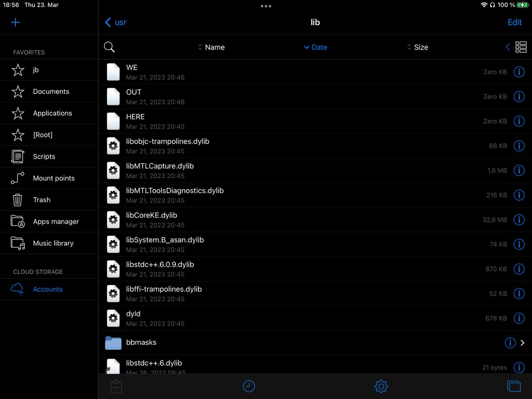Show info for libobjc-trampolines.dylib
The height and width of the screenshot is (399, 532).
coord(519,145)
